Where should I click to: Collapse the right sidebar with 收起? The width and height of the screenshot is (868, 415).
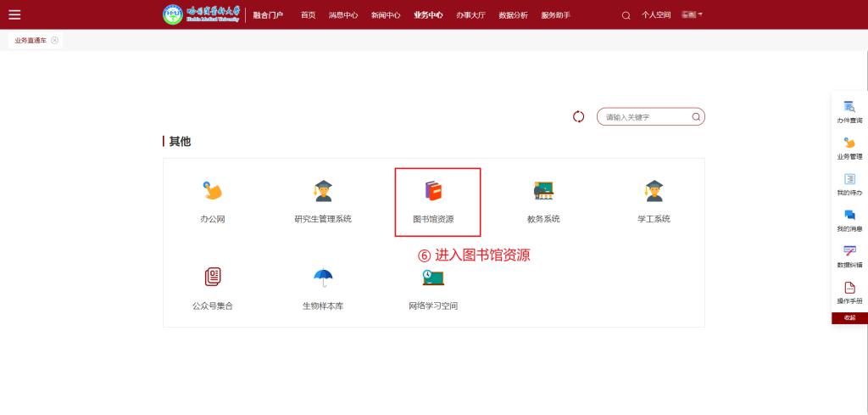(849, 317)
